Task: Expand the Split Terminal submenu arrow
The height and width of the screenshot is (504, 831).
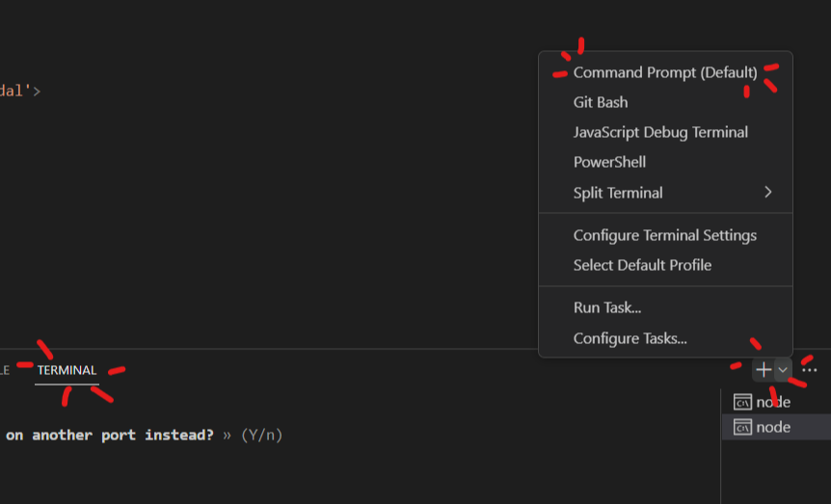Action: [x=768, y=193]
